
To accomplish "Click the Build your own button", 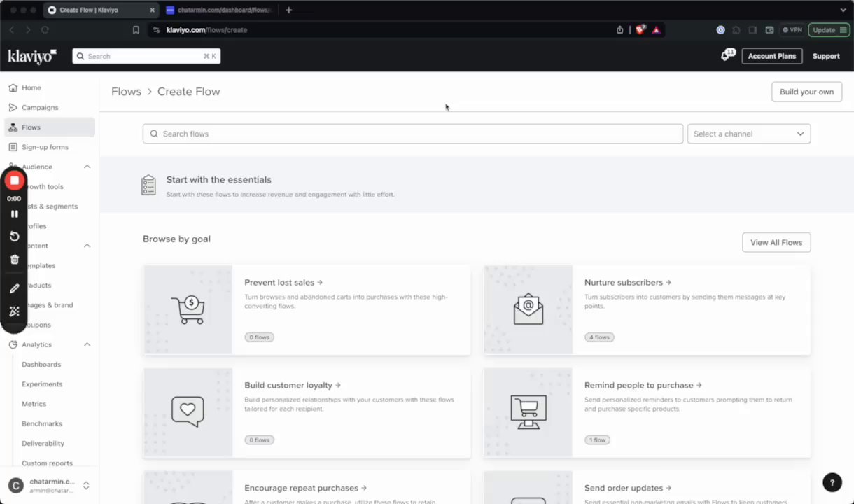I will click(x=806, y=92).
